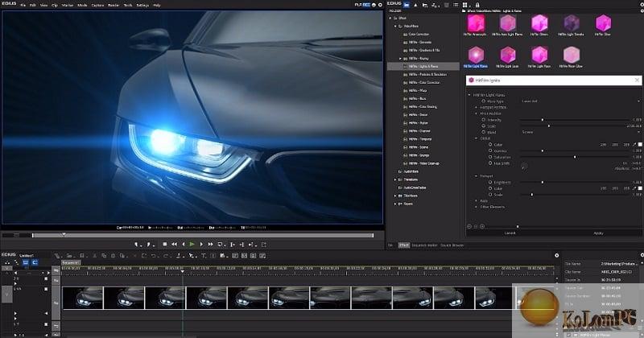Click the up-arrow icon in the Effect palette toolbar
Viewport: 644px width, 338px height.
click(415, 5)
